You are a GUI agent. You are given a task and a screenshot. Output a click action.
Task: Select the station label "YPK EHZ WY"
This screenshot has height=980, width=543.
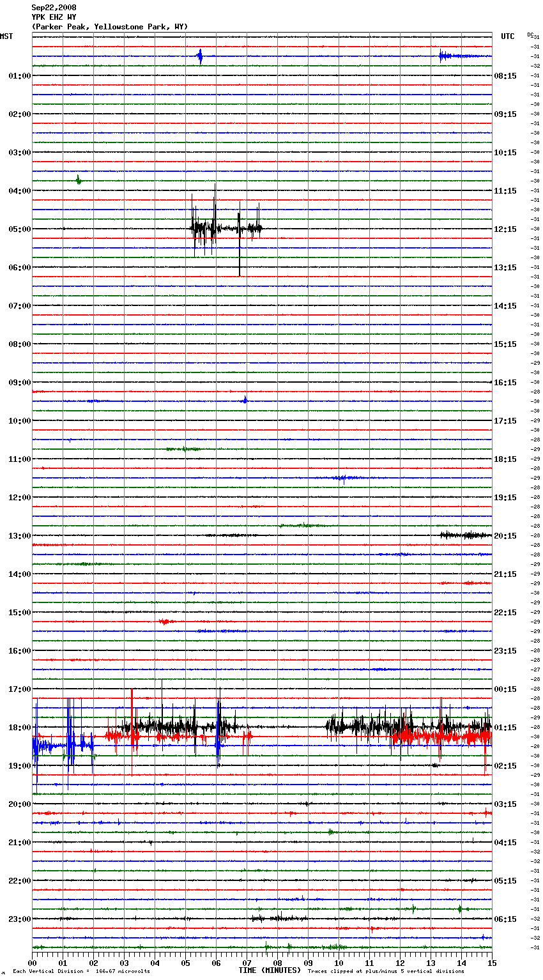pos(54,17)
